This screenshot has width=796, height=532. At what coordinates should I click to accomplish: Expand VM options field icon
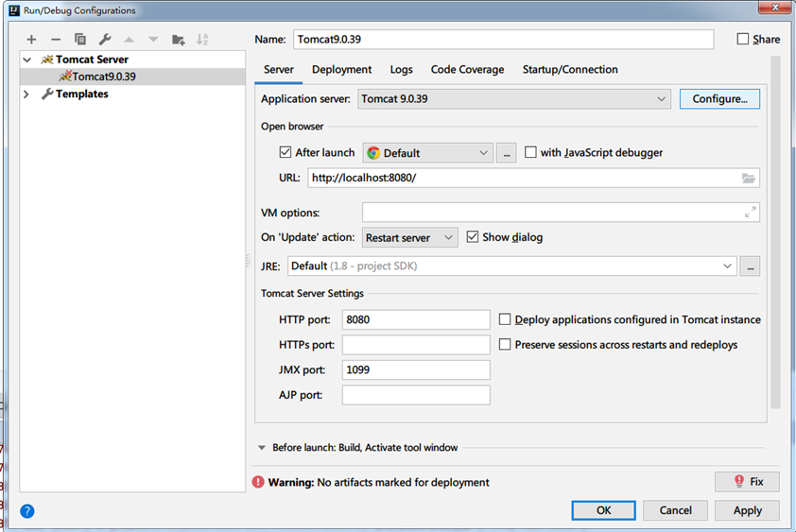coord(751,213)
